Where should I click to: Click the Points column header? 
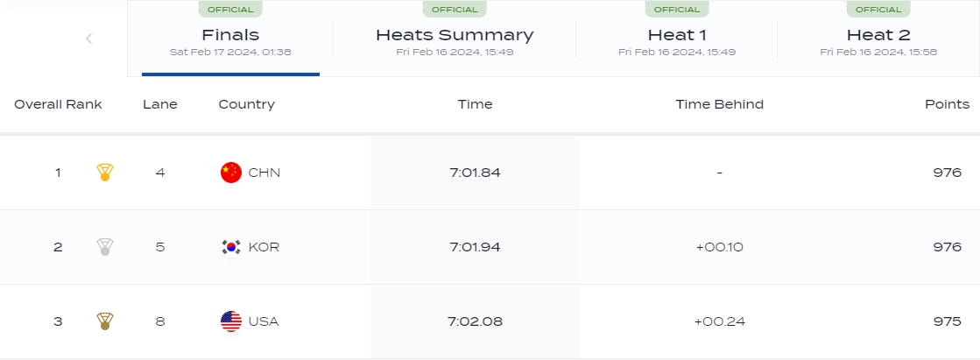tap(947, 104)
